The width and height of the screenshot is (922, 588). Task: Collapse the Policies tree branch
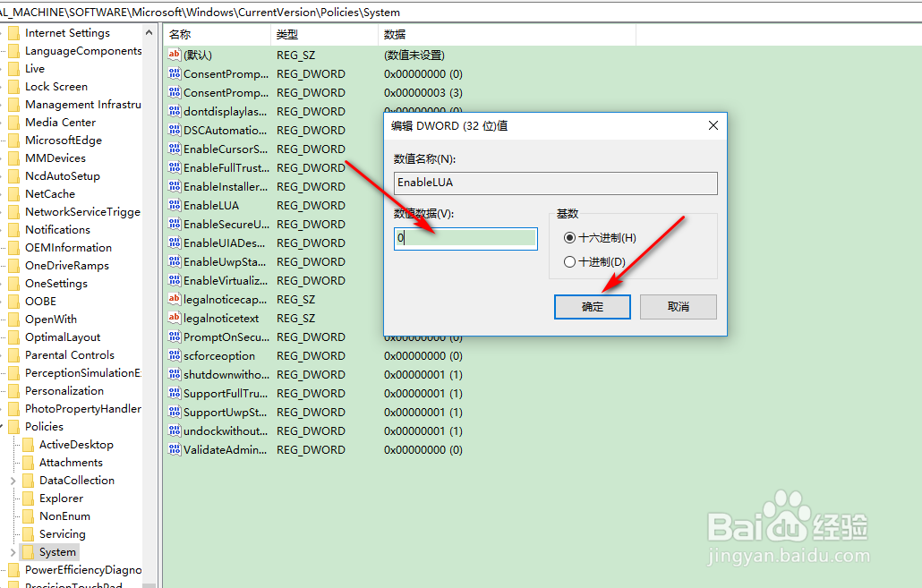click(2, 426)
